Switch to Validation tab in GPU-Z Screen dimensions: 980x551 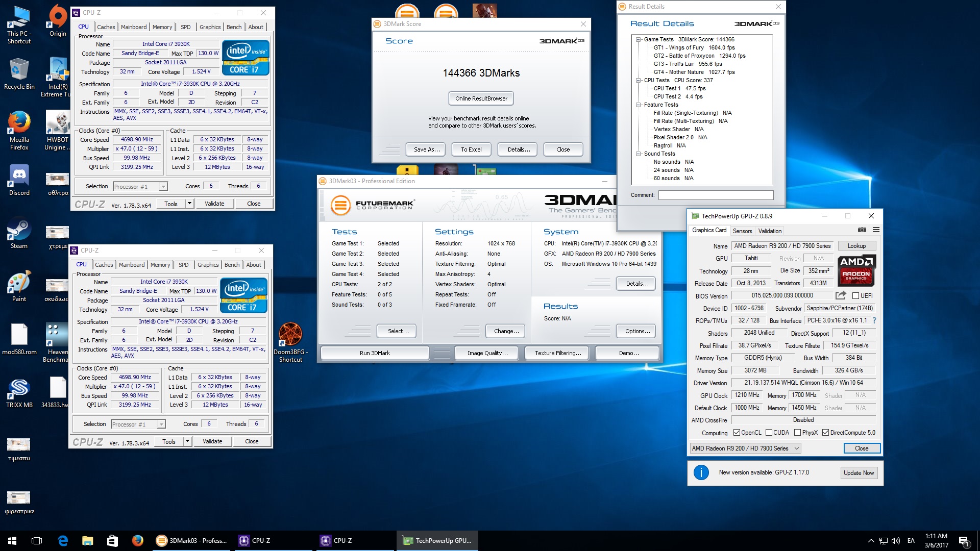(x=770, y=231)
